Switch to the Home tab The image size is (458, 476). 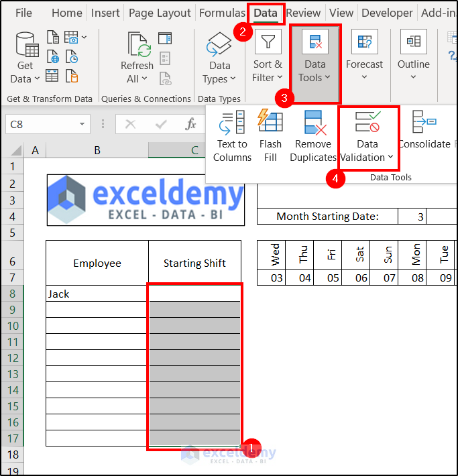point(67,13)
